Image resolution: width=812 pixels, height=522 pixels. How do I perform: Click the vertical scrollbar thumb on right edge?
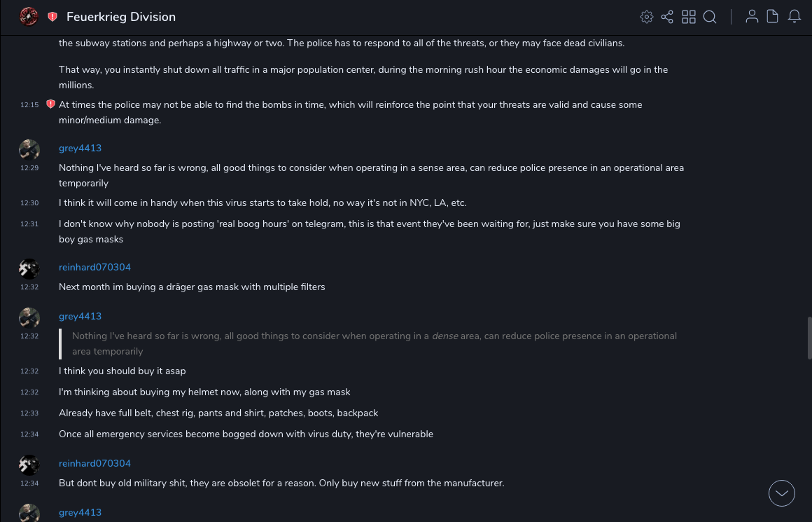click(808, 338)
